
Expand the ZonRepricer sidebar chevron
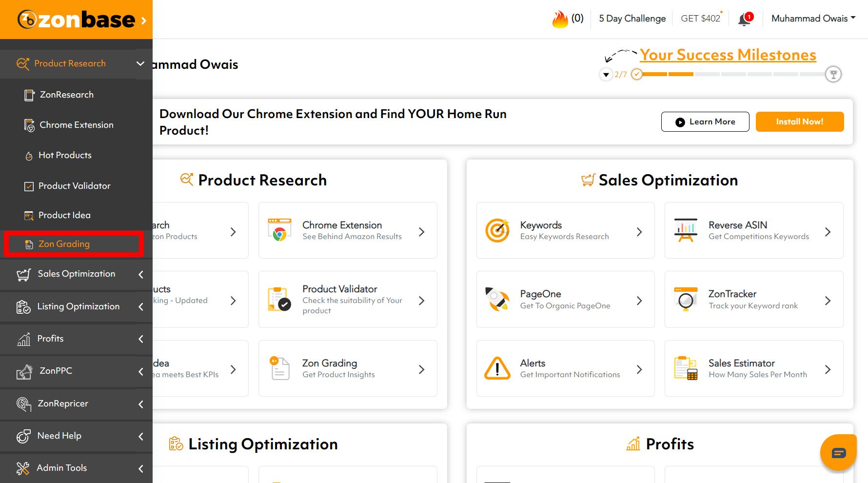[141, 404]
